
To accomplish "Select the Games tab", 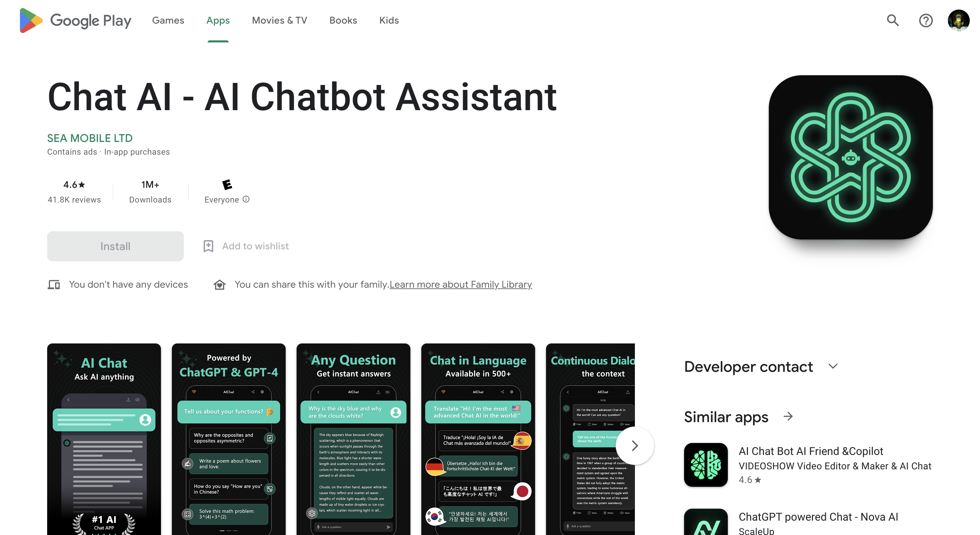I will 168,20.
